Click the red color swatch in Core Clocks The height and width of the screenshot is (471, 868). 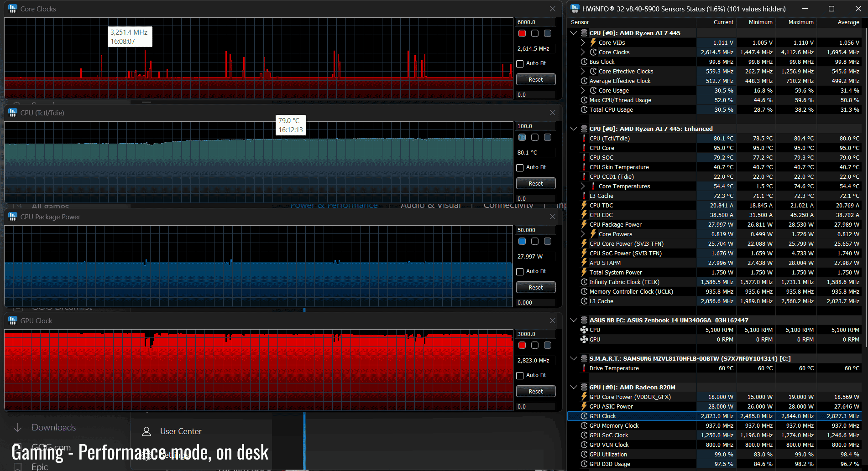[x=522, y=33]
